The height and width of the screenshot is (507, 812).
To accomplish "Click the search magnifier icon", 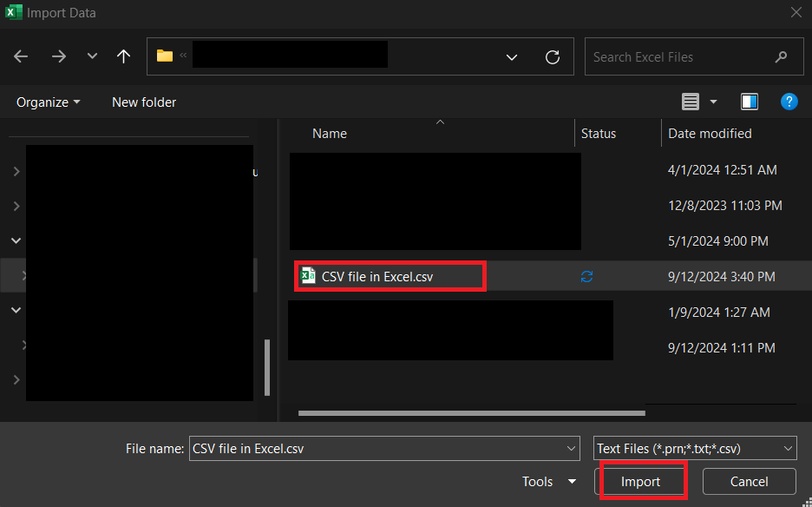I will coord(781,56).
